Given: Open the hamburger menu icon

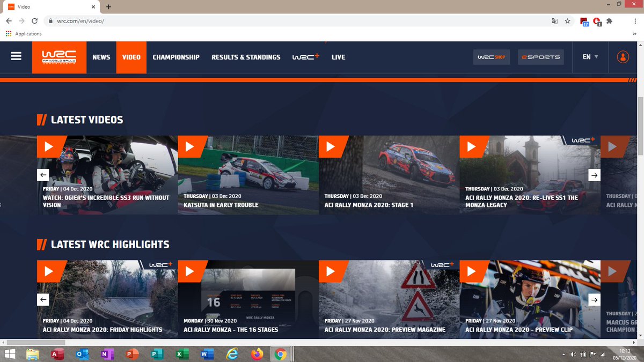Looking at the screenshot, I should (16, 56).
